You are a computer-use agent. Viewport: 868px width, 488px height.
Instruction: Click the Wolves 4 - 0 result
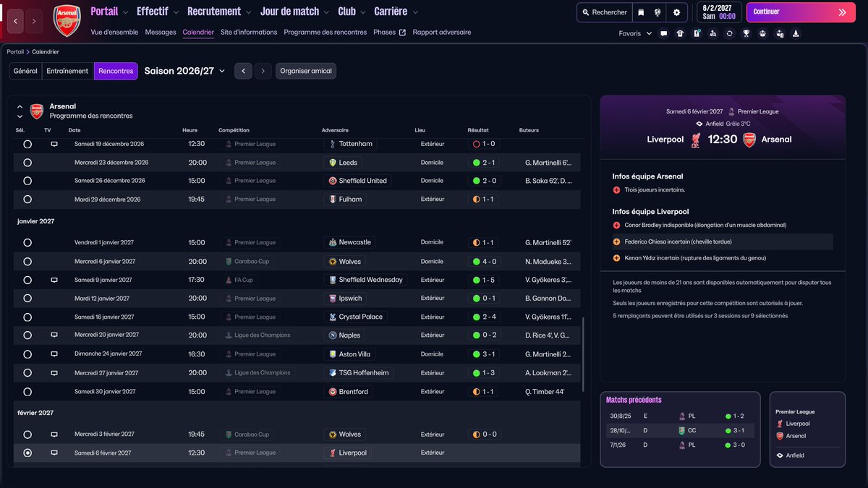pos(485,262)
